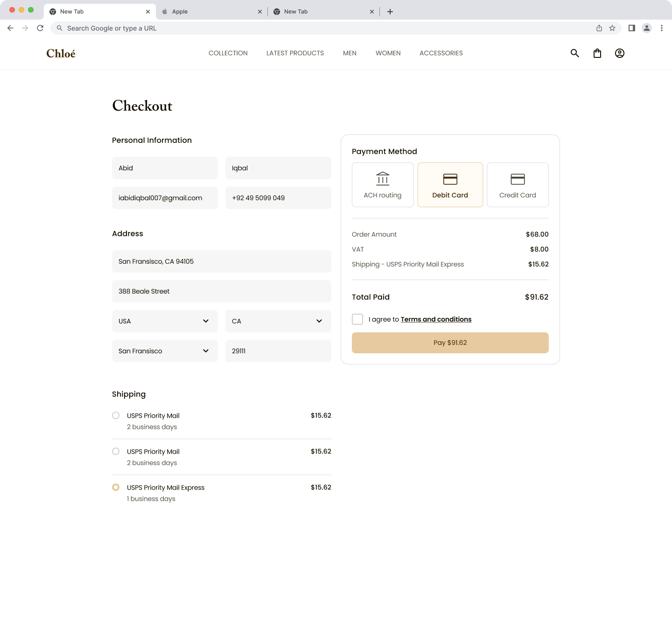Select the first USPS Priority Mail option
Image resolution: width=672 pixels, height=638 pixels.
pyautogui.click(x=115, y=415)
